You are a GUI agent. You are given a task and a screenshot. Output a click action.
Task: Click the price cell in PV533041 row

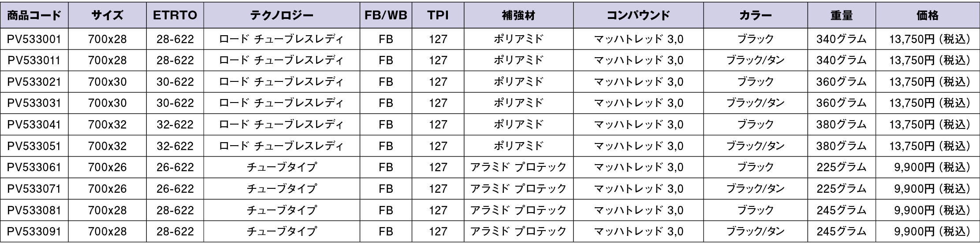pos(927,125)
